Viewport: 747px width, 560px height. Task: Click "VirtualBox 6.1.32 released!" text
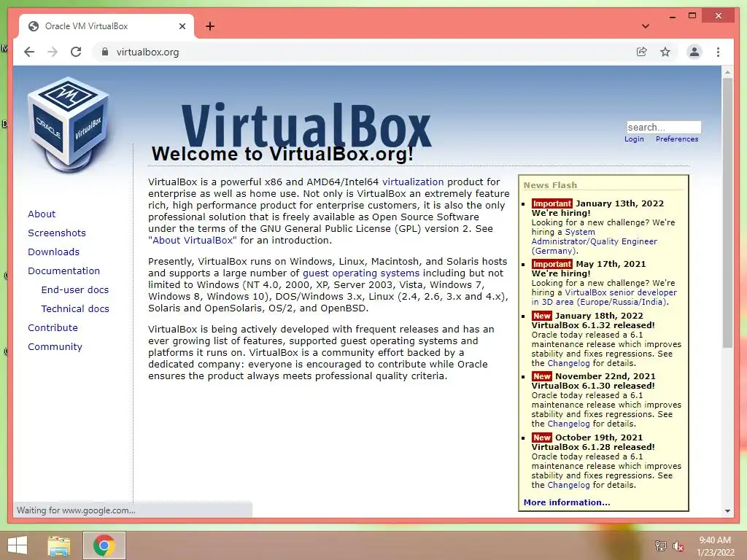[593, 325]
